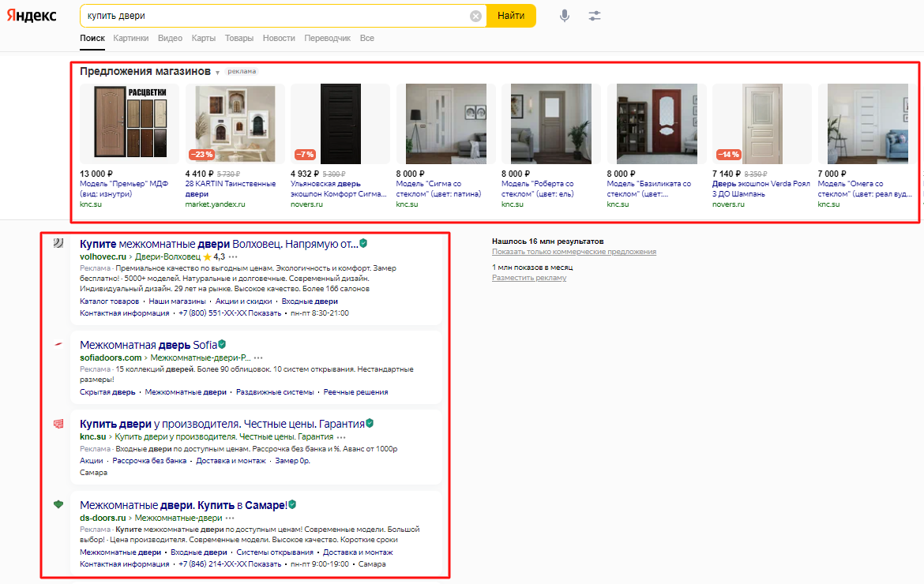Open Каталог товаров sitelink
The height and width of the screenshot is (584, 924).
coord(110,301)
